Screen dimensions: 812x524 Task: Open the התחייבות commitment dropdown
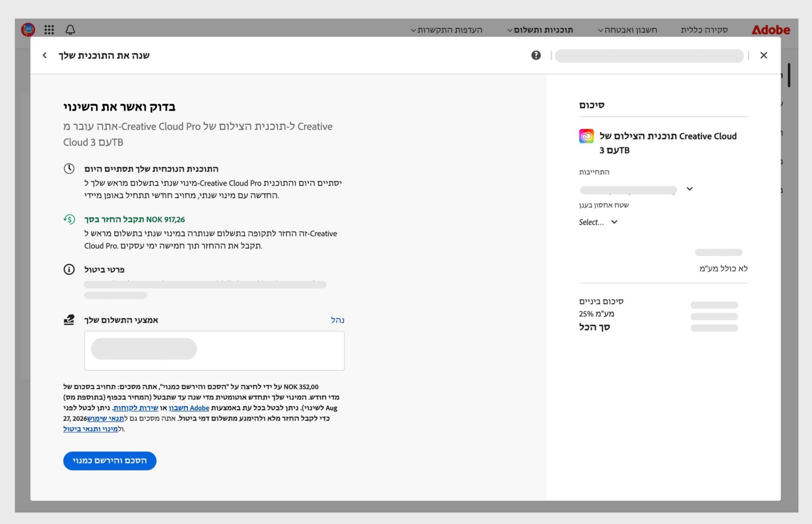click(x=636, y=189)
